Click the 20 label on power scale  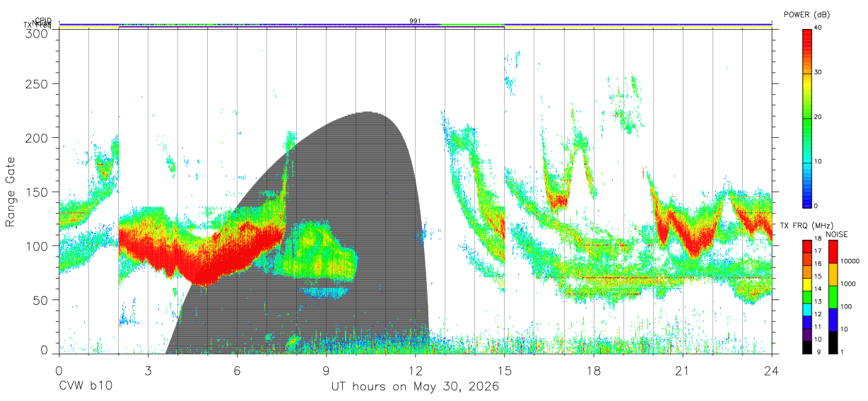(819, 117)
